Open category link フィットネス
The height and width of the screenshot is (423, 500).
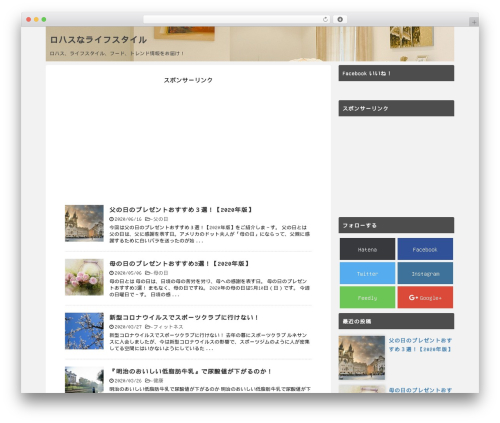click(168, 327)
